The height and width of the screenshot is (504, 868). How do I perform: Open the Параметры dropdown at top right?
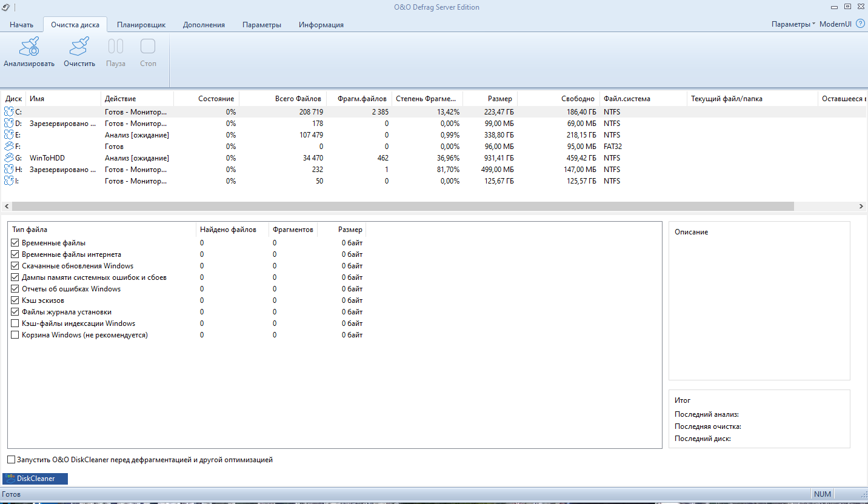pos(793,24)
